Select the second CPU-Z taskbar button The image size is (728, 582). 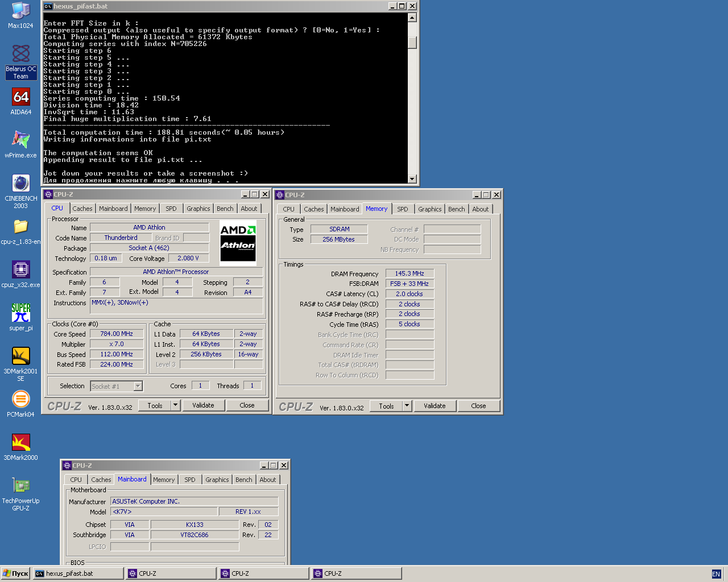[x=263, y=573]
